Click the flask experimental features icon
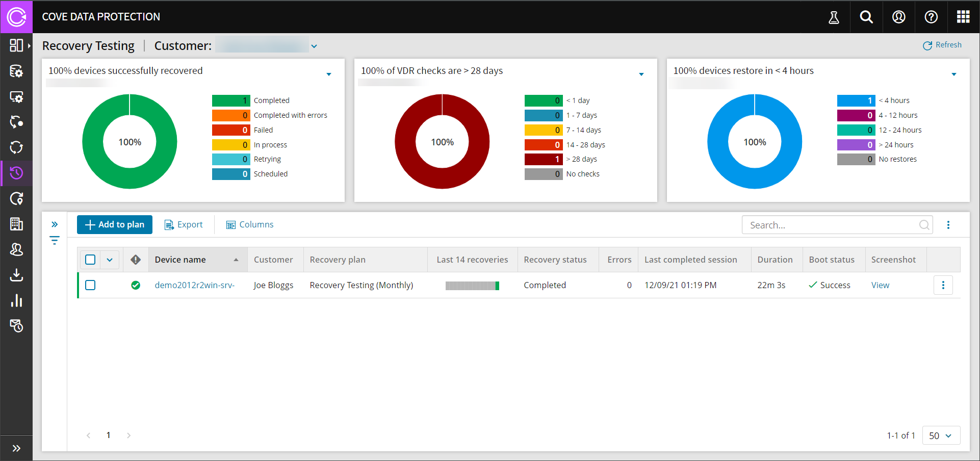980x461 pixels. click(x=834, y=17)
